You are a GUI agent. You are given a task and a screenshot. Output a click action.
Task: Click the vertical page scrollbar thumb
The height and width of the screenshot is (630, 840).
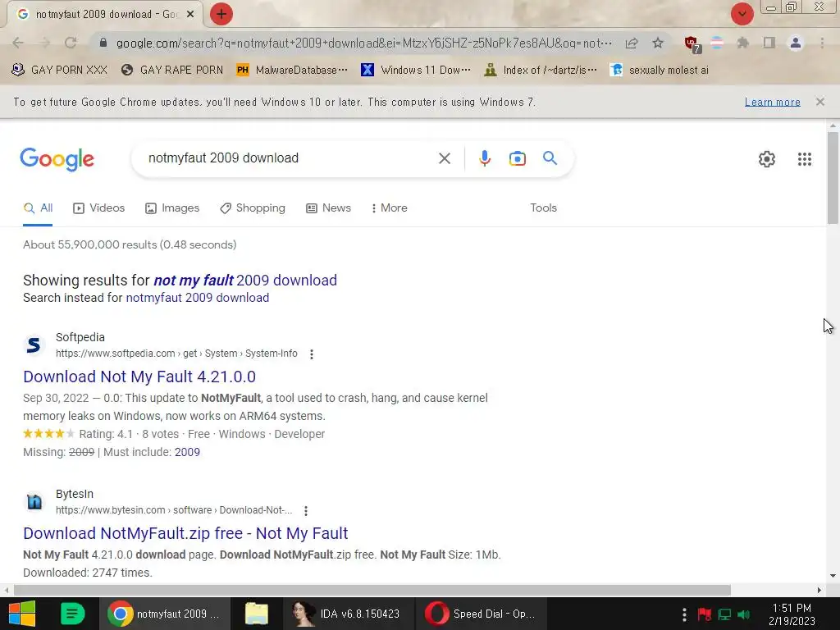point(833,177)
